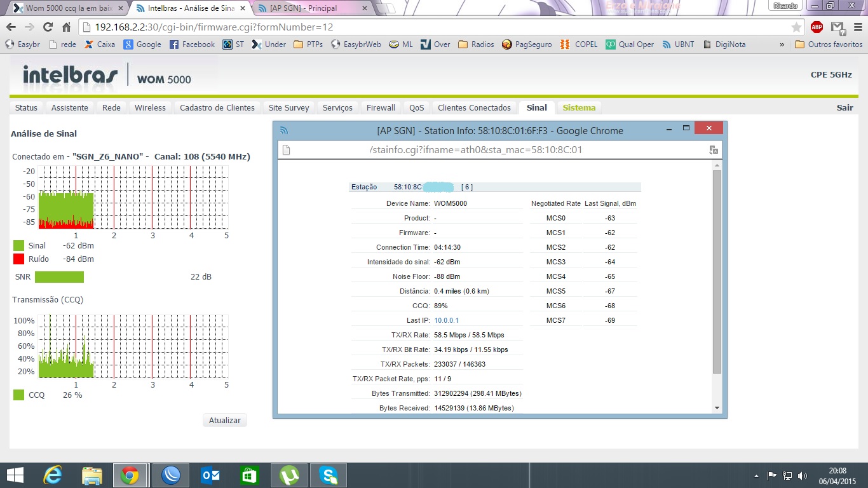
Task: Open the Assistente tab
Action: [x=70, y=107]
